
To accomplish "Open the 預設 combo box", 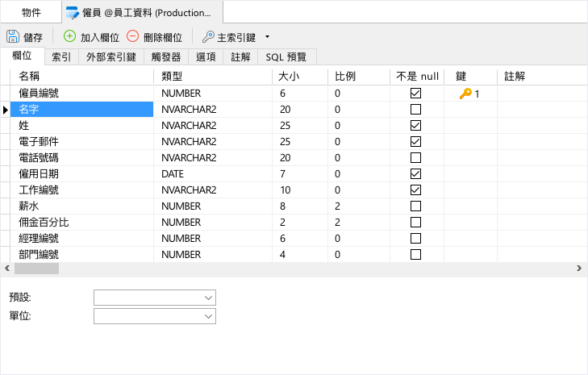I will (155, 298).
